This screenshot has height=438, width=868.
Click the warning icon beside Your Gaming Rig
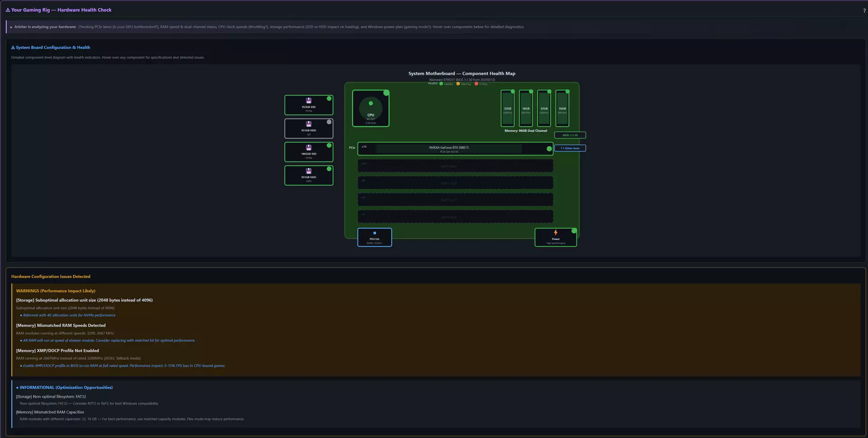(8, 10)
